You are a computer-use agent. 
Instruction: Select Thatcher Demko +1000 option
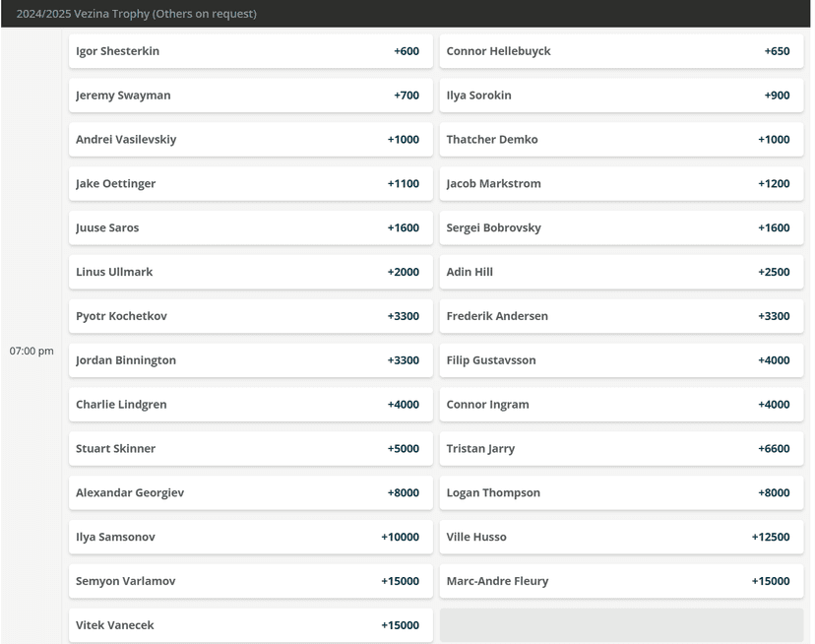tap(621, 140)
